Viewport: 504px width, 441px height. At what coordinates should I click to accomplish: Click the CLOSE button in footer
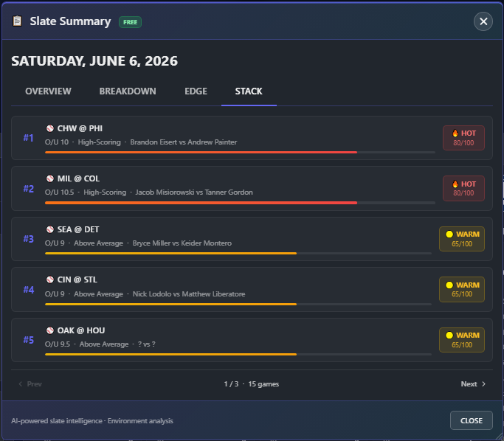pos(472,420)
